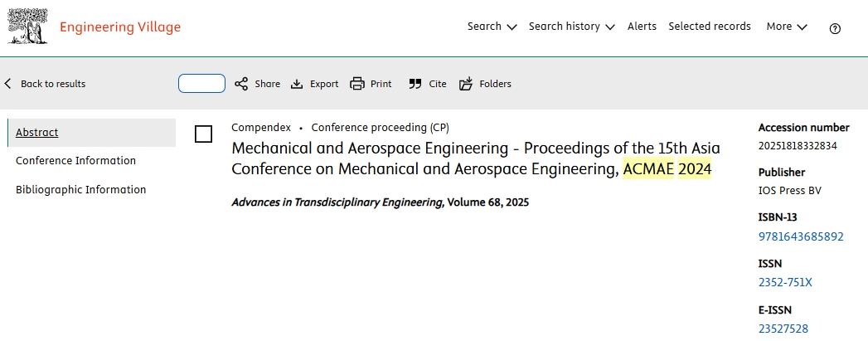Click the Cite quotation icon
The height and width of the screenshot is (341, 868).
[415, 84]
